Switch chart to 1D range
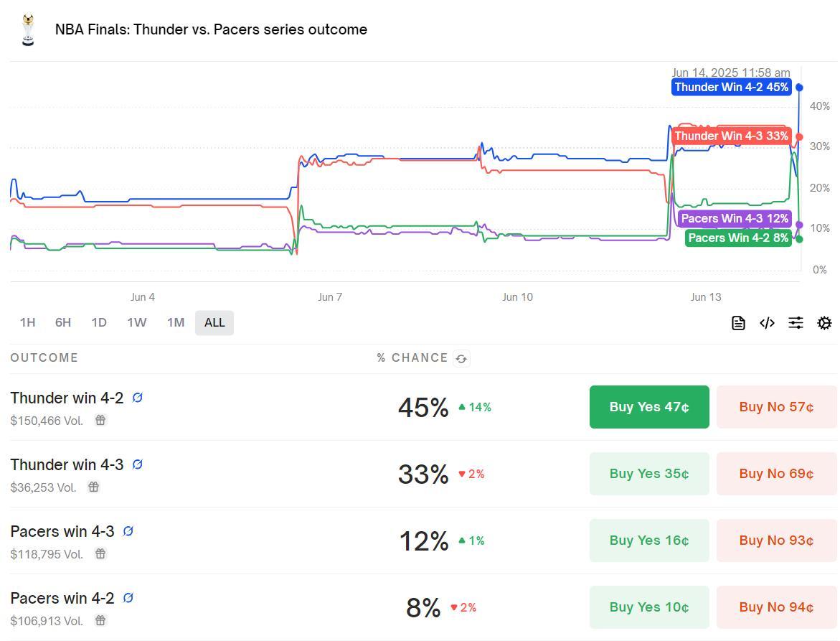This screenshot has width=840, height=641. [99, 322]
